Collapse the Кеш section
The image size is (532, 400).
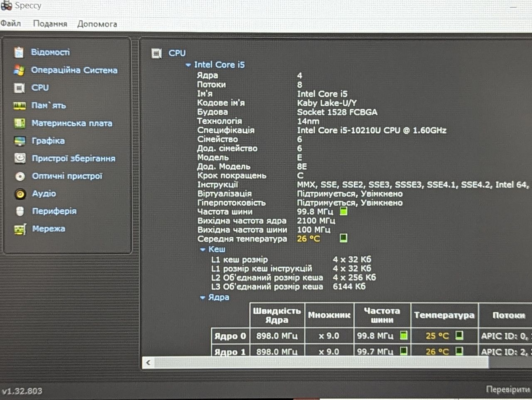click(x=203, y=250)
